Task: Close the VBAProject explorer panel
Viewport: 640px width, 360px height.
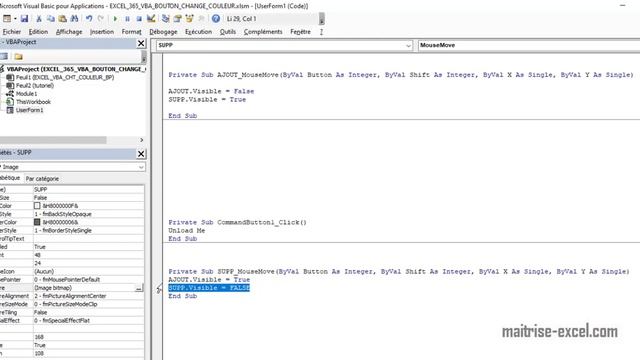Action: tap(141, 43)
